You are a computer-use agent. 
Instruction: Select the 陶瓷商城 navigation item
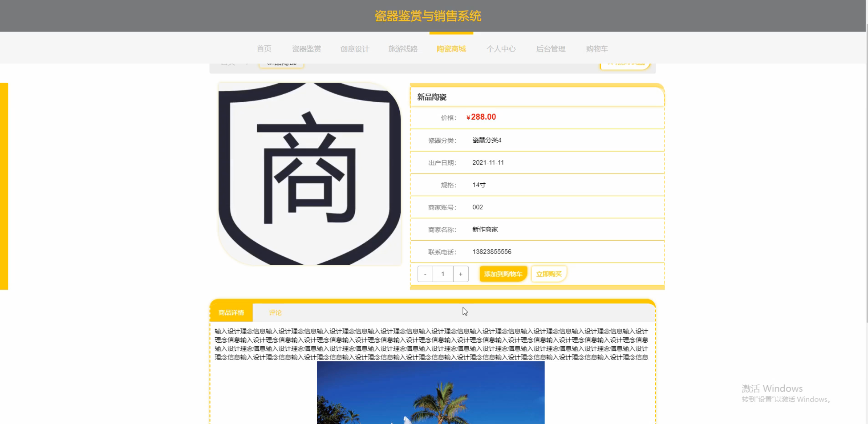click(x=451, y=49)
